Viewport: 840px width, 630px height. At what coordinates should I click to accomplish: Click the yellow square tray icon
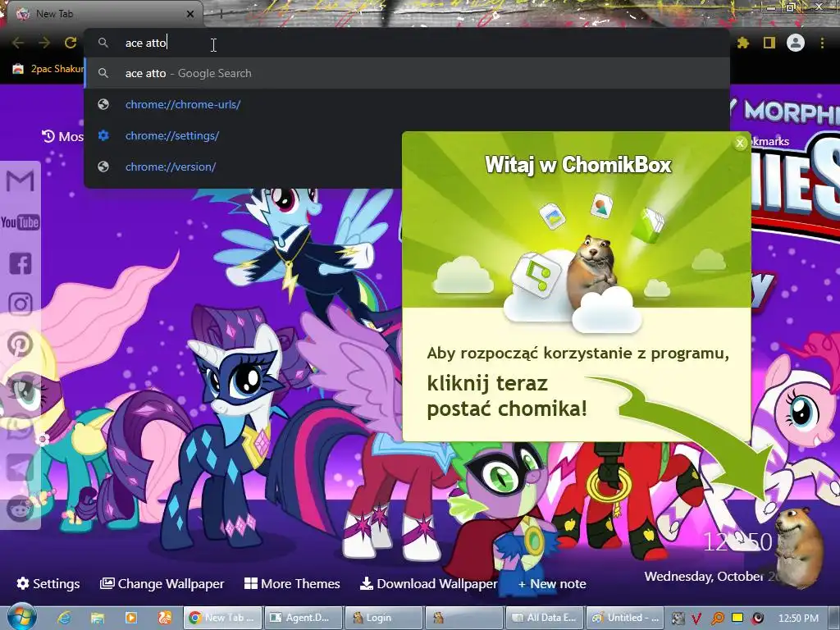pos(737,618)
